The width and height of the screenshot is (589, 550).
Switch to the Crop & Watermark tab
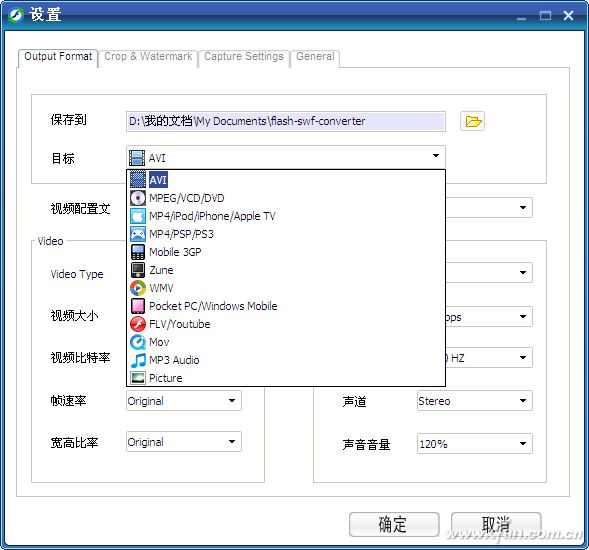148,57
